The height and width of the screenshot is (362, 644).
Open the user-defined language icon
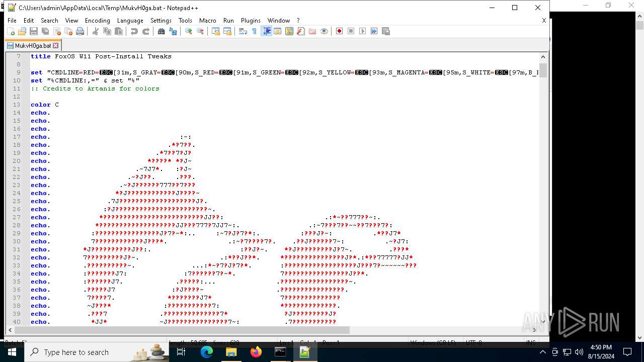click(278, 31)
